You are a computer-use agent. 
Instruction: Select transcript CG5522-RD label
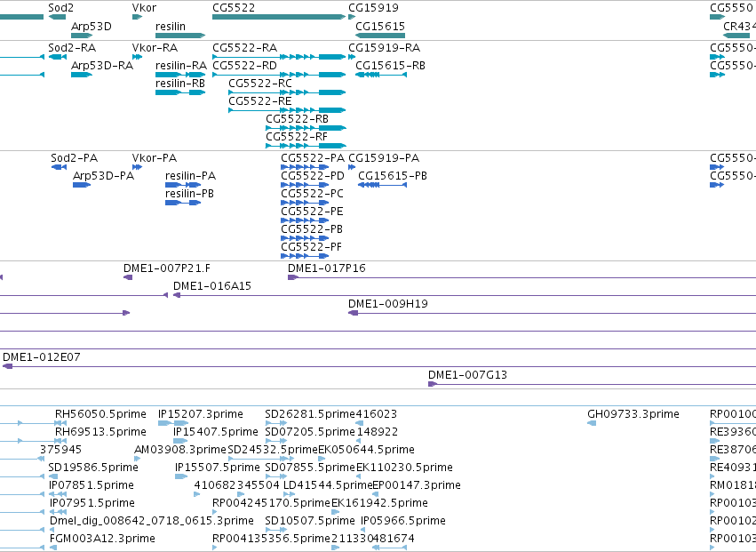click(245, 66)
